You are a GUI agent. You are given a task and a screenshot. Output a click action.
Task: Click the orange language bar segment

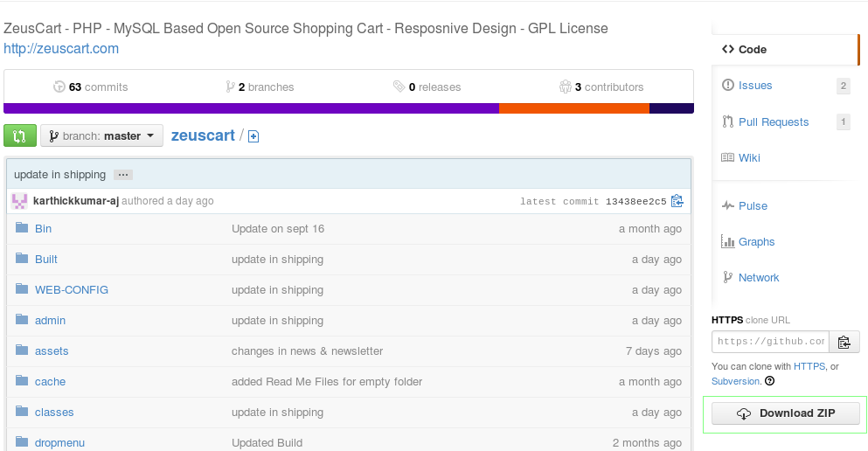tap(574, 108)
